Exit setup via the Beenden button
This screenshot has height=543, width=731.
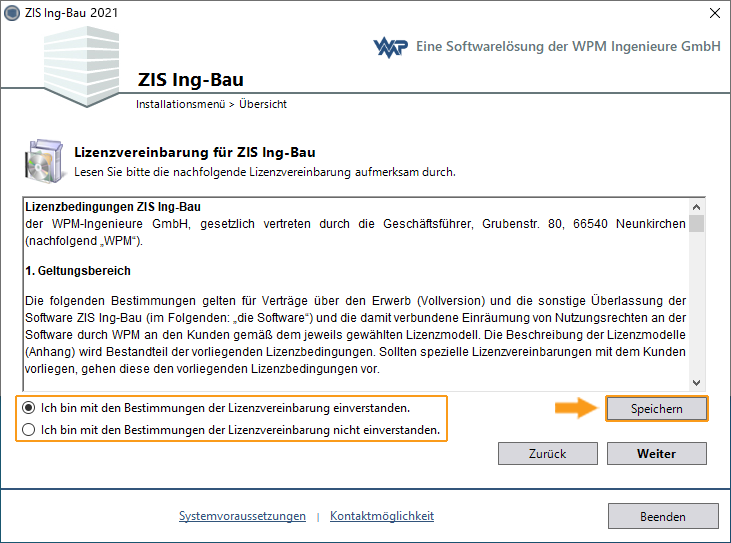[x=663, y=516]
